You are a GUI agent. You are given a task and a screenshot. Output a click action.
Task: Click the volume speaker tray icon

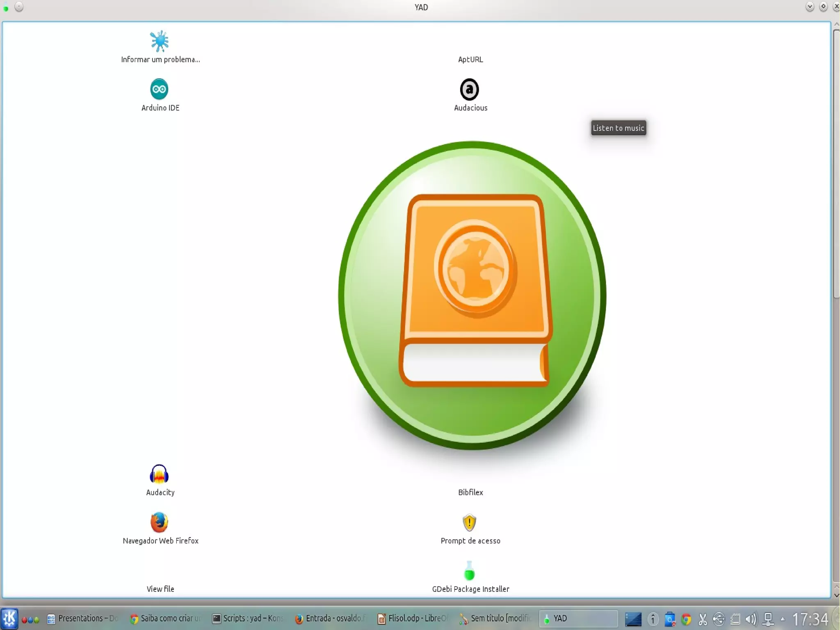pyautogui.click(x=751, y=619)
